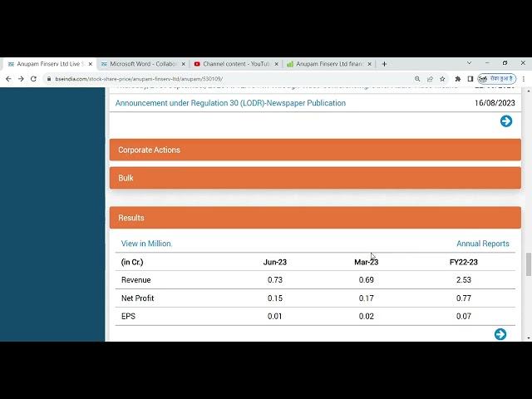The width and height of the screenshot is (532, 399).
Task: Switch to Anupam Finserv Ltd financials tab
Action: [x=329, y=64]
